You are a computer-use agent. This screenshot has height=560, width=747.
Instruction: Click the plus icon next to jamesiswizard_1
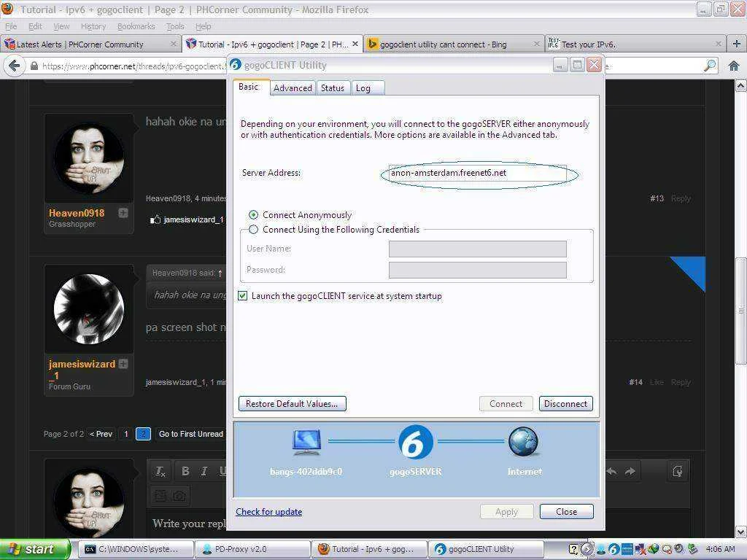pyautogui.click(x=123, y=365)
